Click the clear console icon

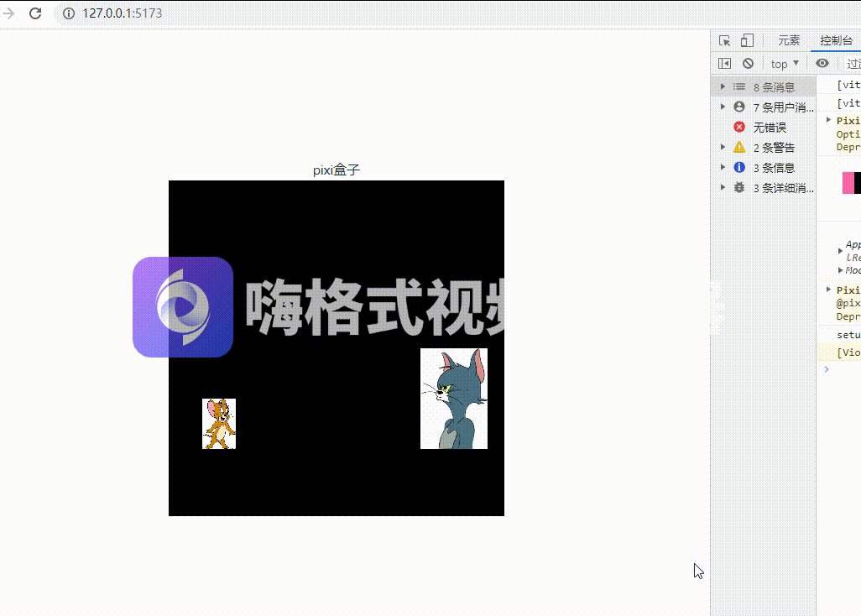[x=748, y=64]
